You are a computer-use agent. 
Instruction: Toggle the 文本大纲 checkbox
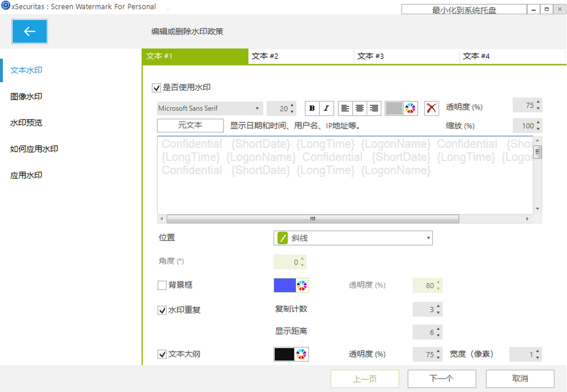162,354
